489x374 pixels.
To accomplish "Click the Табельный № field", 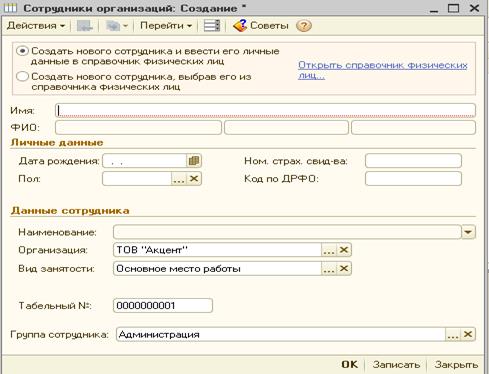I will point(163,305).
